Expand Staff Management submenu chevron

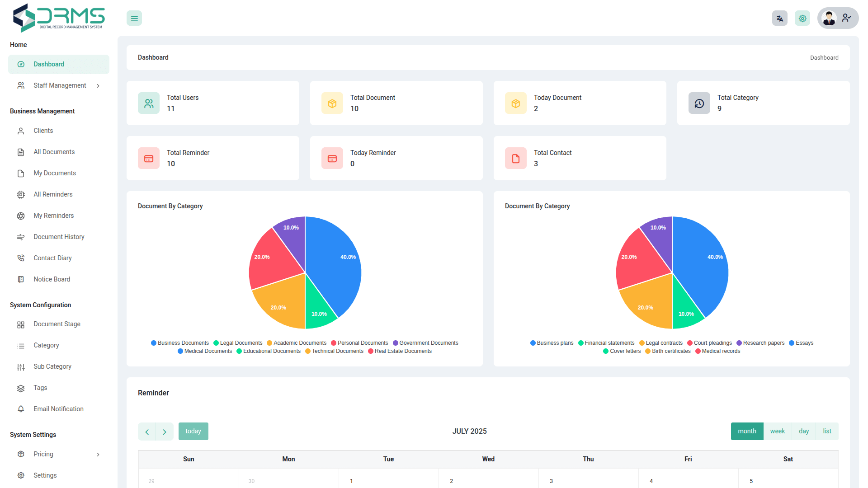coord(98,86)
